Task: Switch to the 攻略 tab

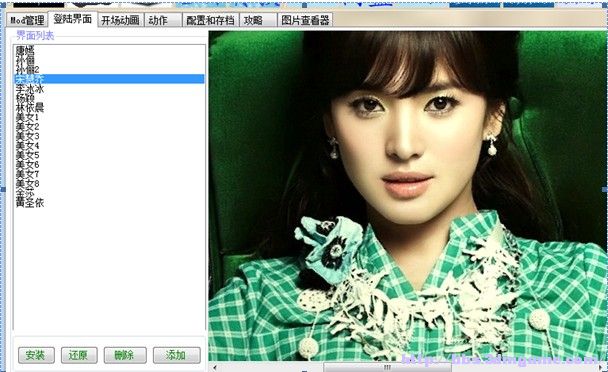Action: tap(258, 20)
